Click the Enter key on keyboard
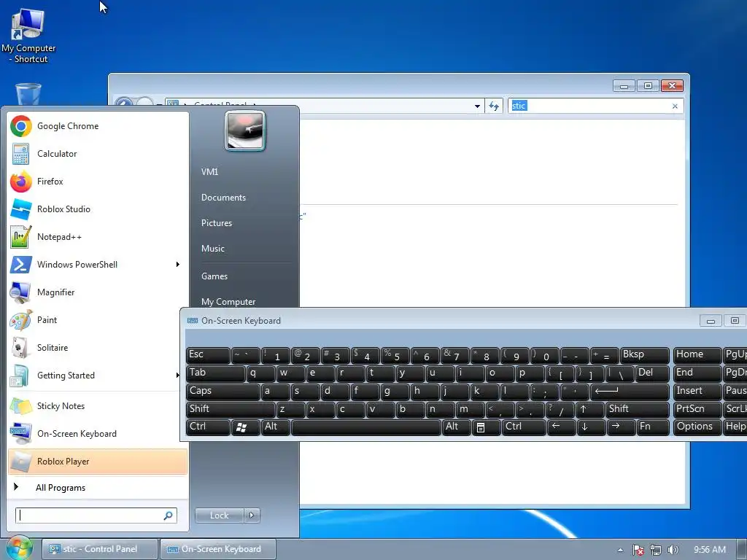The image size is (747, 560). 630,391
